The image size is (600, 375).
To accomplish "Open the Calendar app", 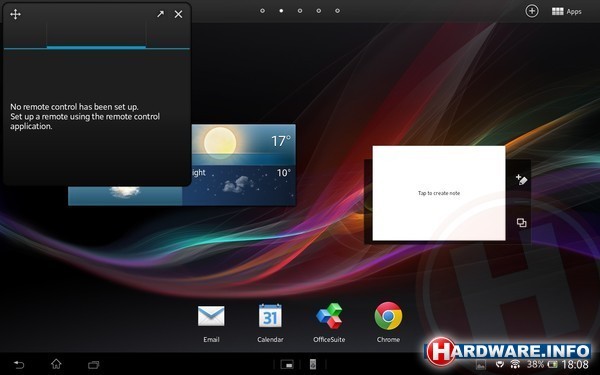I will coord(270,323).
